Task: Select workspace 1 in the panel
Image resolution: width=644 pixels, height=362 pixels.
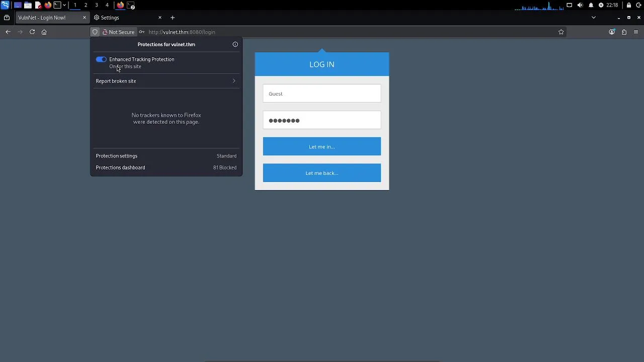Action: tap(75, 5)
